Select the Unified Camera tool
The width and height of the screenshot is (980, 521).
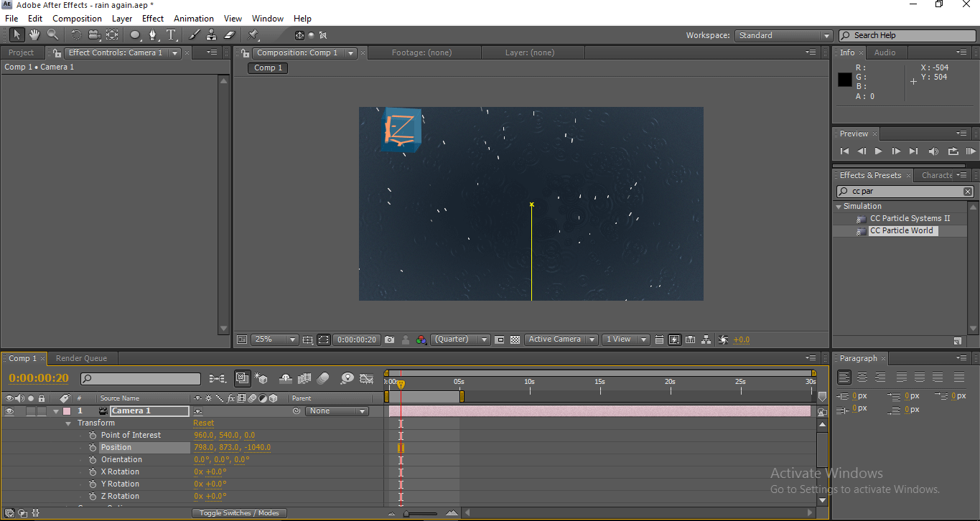pos(95,35)
